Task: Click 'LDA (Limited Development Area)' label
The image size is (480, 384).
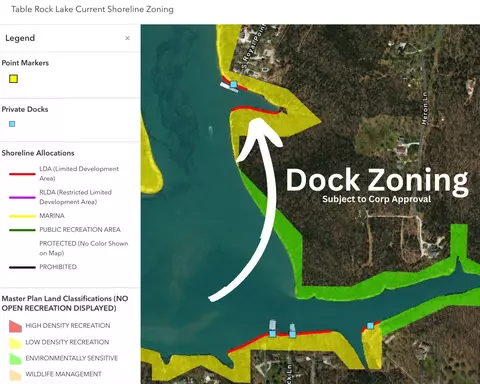Action: 79,174
